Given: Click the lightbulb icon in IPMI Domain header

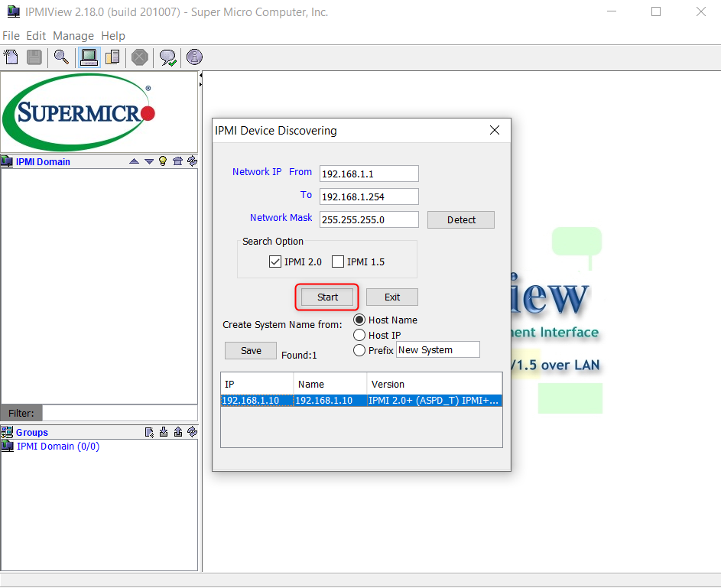Looking at the screenshot, I should 163,161.
